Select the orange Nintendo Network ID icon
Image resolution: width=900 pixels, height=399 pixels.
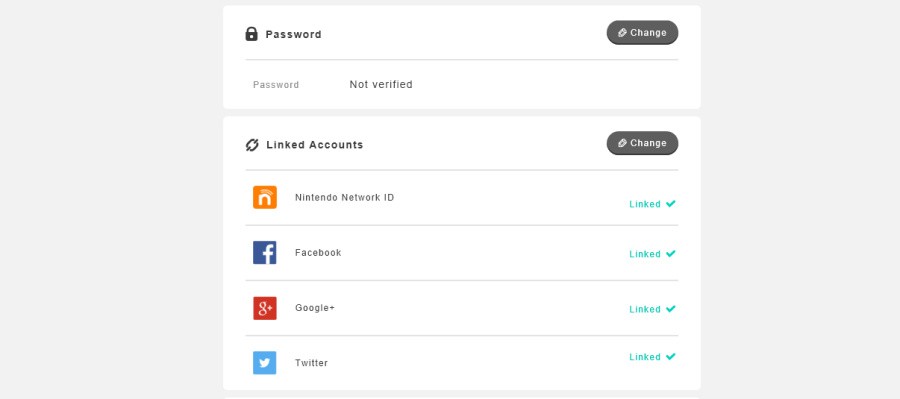tap(265, 197)
